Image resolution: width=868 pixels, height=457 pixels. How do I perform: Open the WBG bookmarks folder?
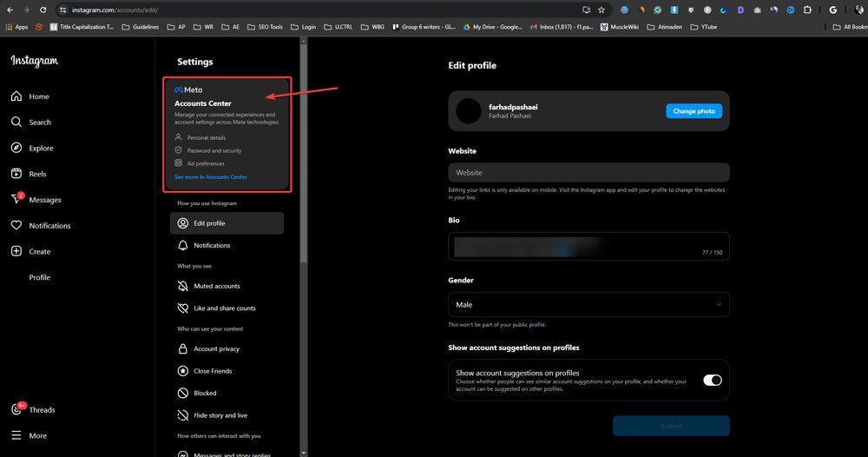[372, 27]
